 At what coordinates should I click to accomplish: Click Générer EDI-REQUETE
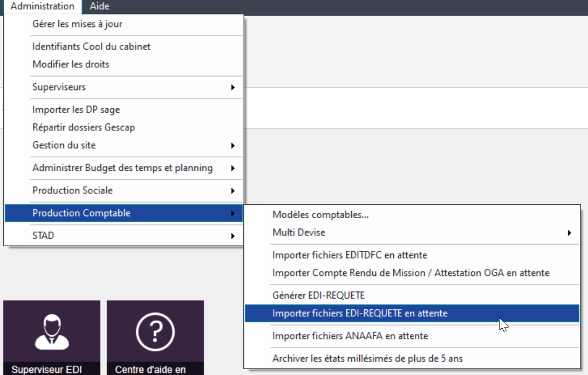[x=412, y=296]
